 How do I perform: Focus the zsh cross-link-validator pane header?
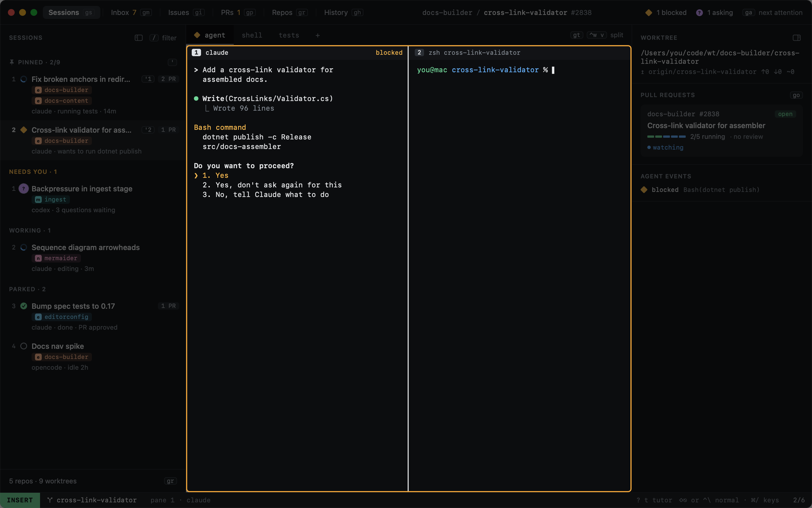click(x=519, y=52)
